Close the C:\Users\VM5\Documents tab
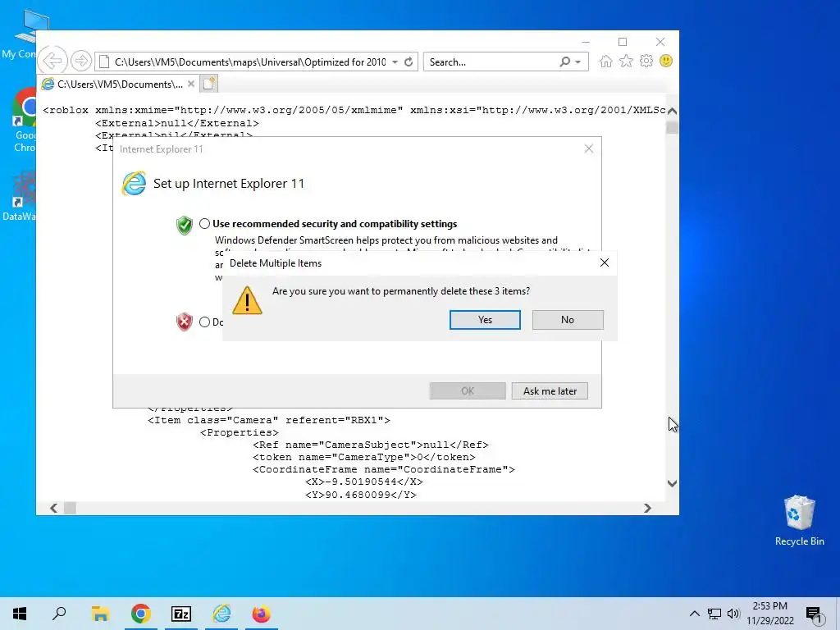The width and height of the screenshot is (840, 630). tap(190, 84)
